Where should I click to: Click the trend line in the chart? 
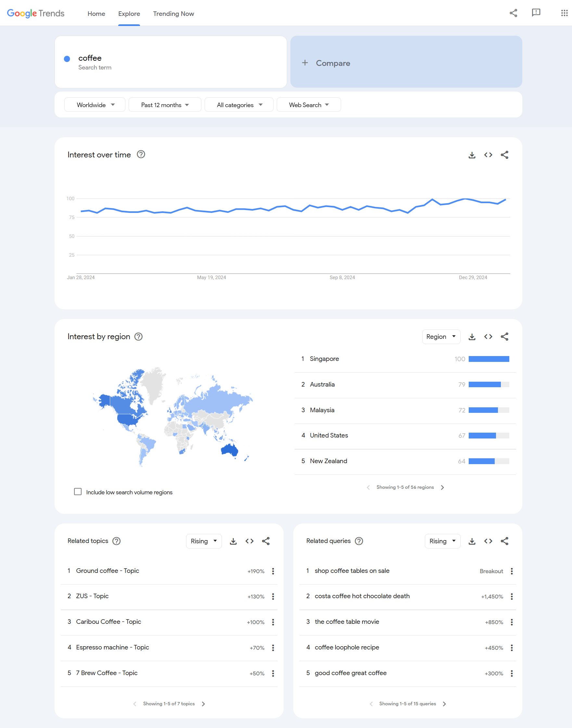(x=293, y=206)
